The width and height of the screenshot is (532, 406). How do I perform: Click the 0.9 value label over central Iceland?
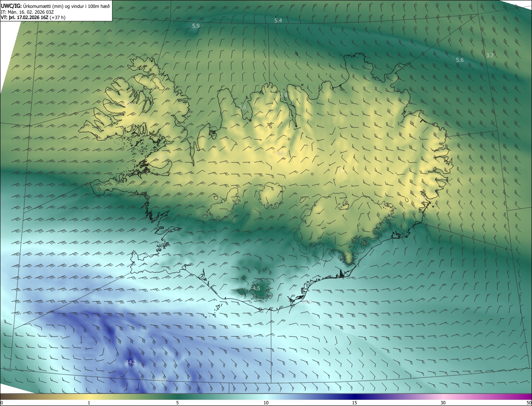[281, 153]
